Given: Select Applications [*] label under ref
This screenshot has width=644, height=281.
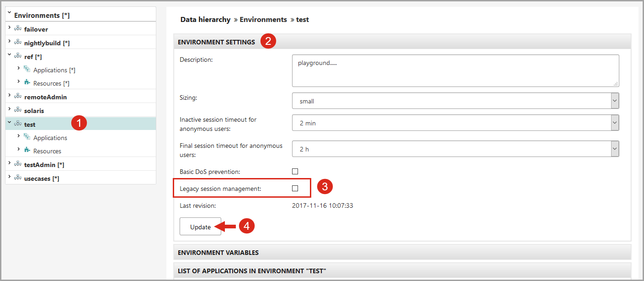Looking at the screenshot, I should pos(54,70).
